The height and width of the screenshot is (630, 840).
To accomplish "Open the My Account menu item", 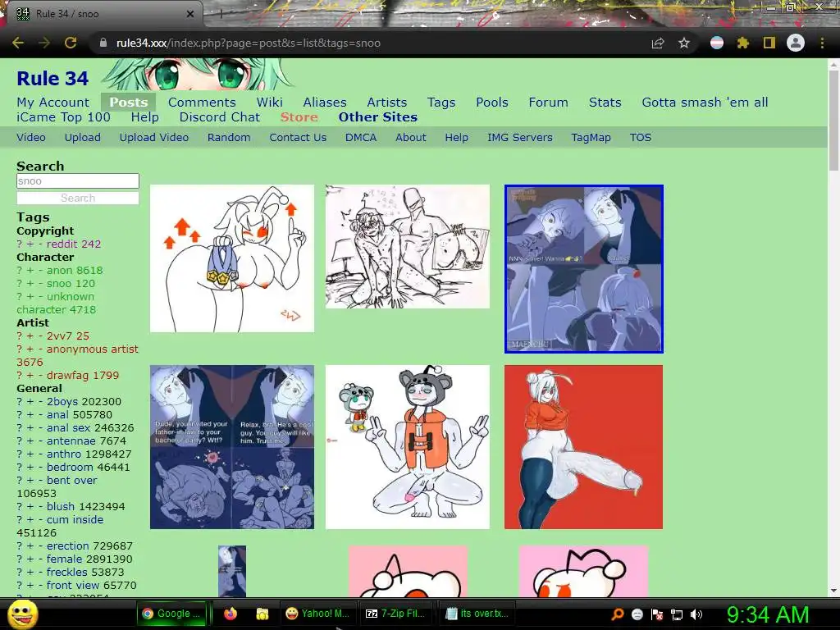I will click(53, 102).
